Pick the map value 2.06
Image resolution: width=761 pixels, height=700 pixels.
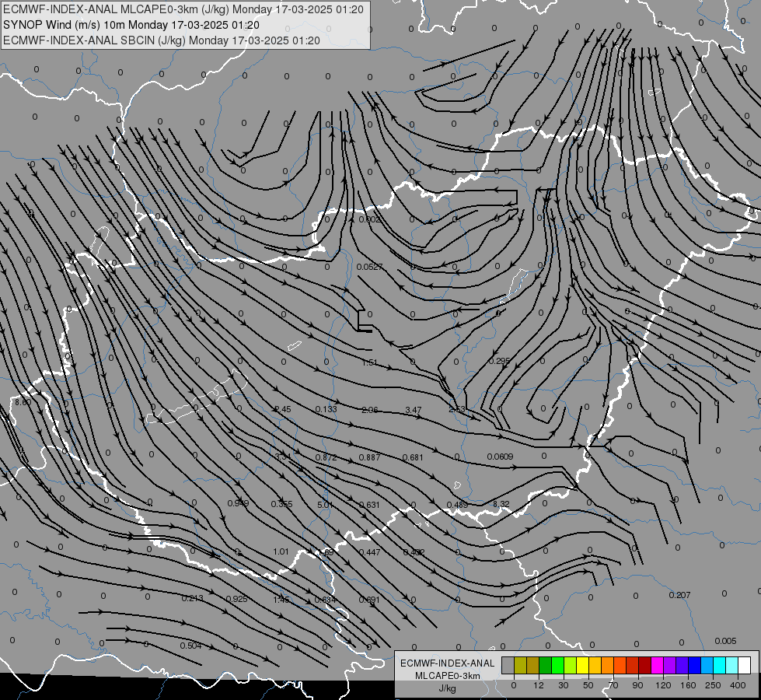[370, 410]
